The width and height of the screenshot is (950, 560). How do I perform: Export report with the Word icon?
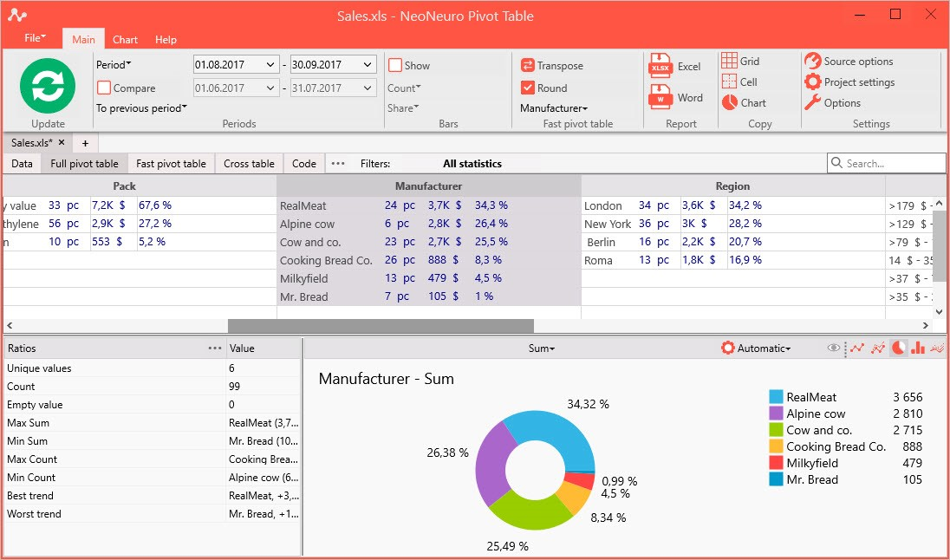(660, 98)
